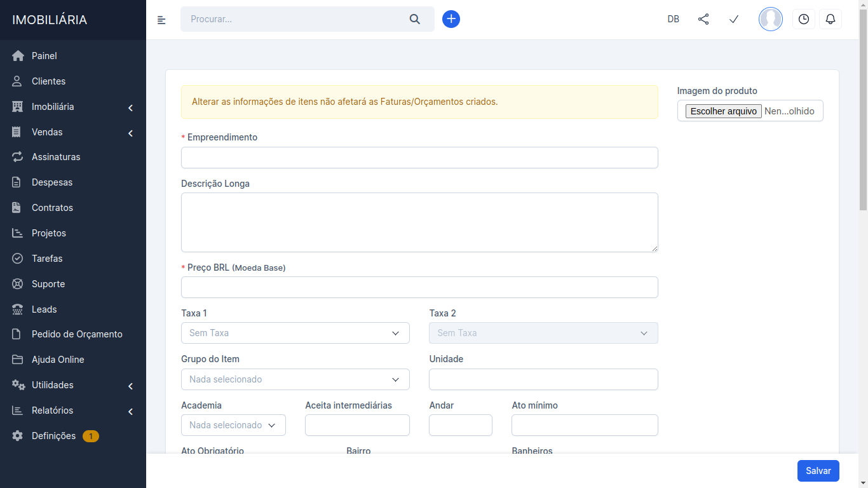Click the DB link in top bar
The image size is (868, 488).
click(674, 19)
